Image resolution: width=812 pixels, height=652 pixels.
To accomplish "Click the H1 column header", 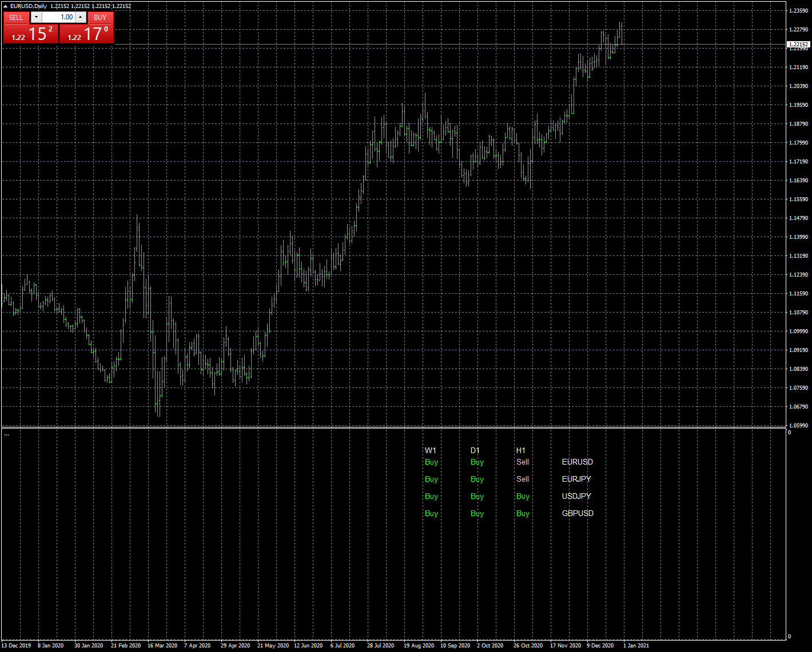I will coord(521,450).
